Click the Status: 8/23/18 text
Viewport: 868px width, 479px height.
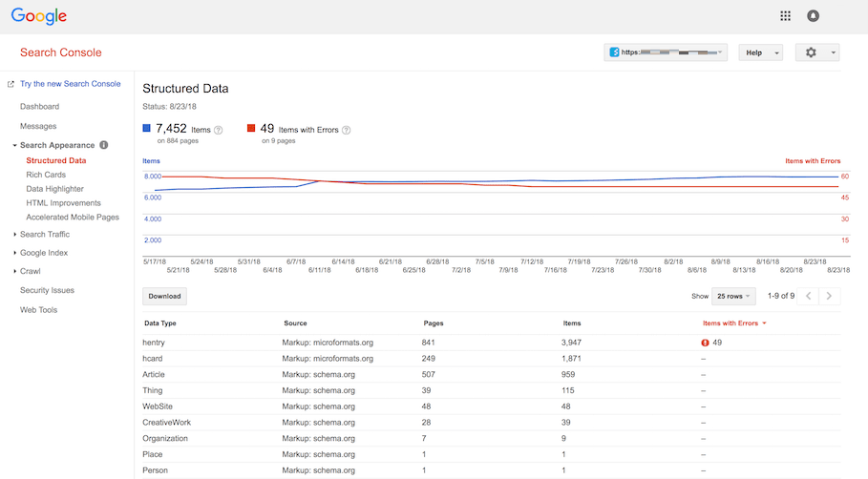pyautogui.click(x=169, y=106)
